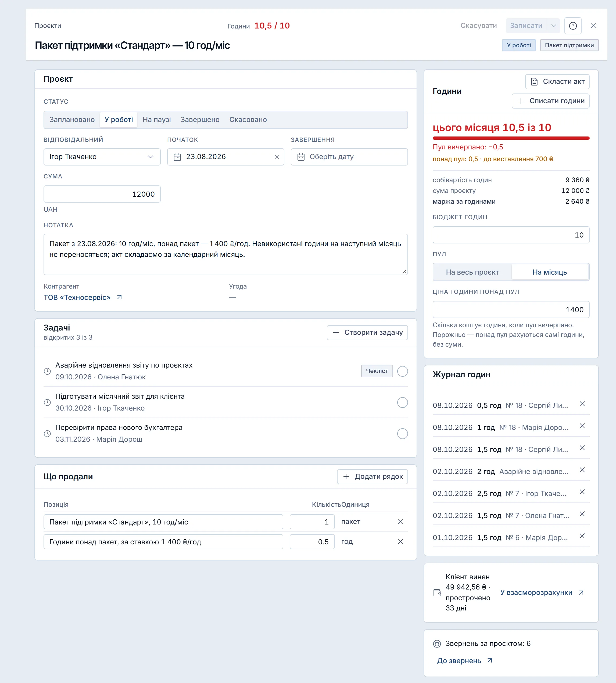Click the calendar icon in Завершення field
This screenshot has height=683, width=616.
pyautogui.click(x=301, y=157)
